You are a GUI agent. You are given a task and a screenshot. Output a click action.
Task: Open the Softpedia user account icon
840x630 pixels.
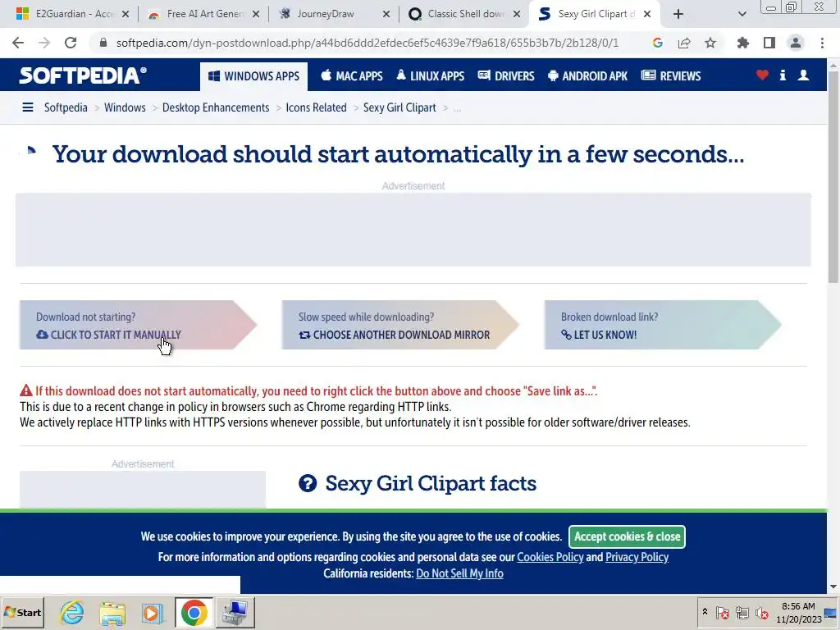pos(804,75)
